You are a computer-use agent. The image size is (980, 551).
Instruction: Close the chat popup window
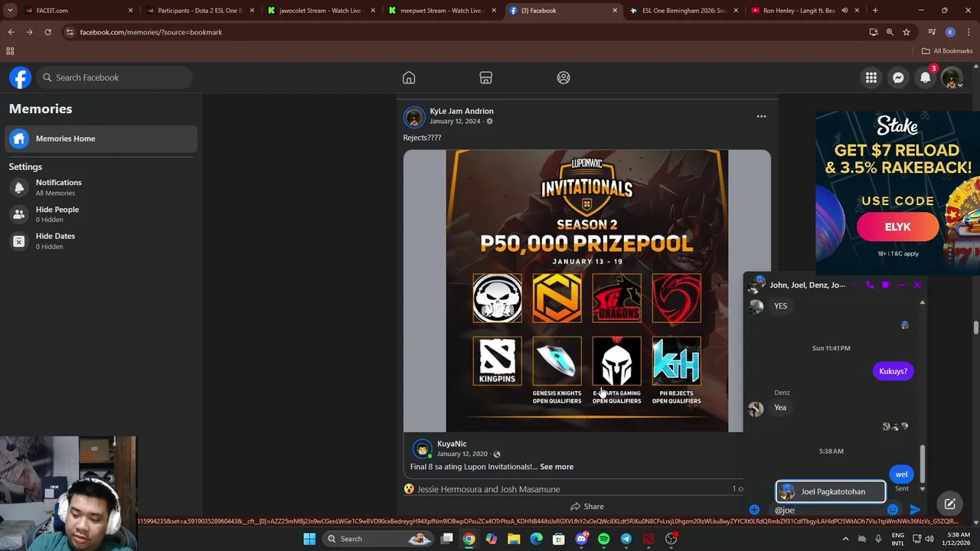click(x=917, y=285)
